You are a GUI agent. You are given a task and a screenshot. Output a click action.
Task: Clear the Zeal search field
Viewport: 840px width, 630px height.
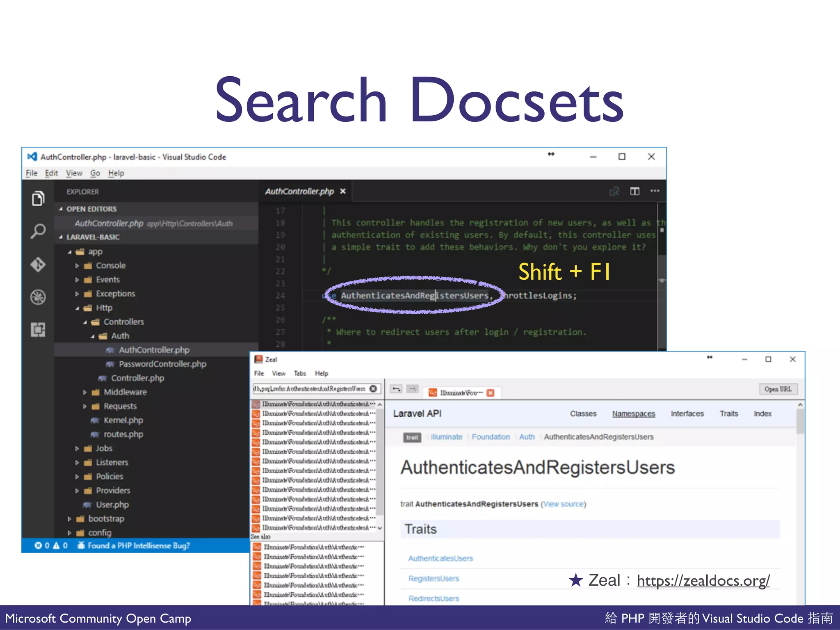click(x=373, y=388)
